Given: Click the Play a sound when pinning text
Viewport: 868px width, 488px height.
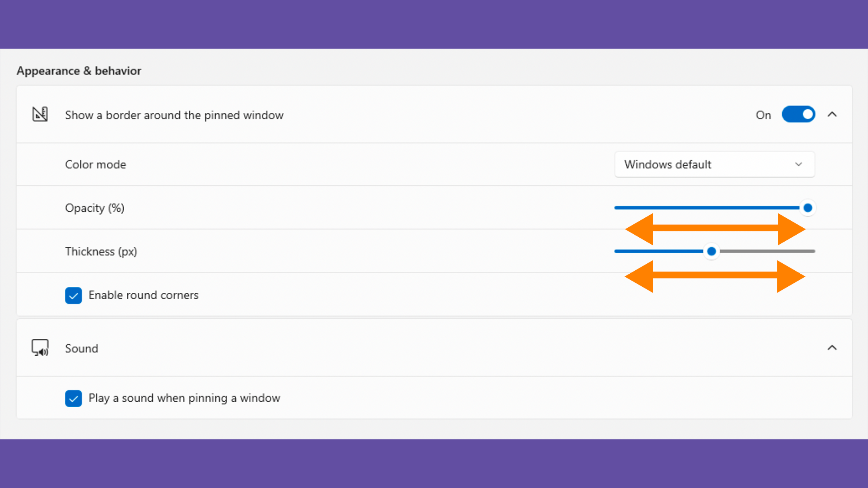Looking at the screenshot, I should tap(184, 398).
